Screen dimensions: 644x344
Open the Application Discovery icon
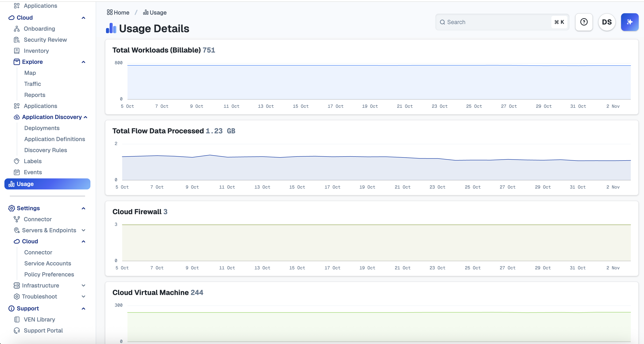(x=17, y=117)
